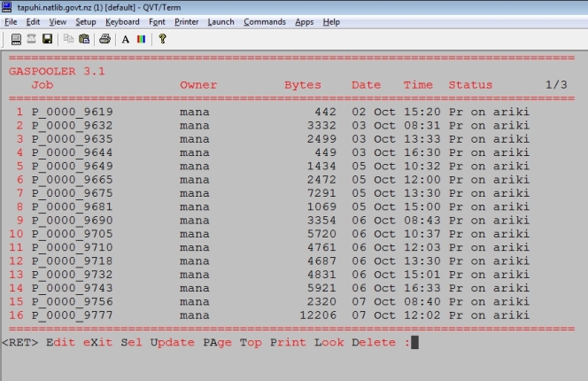Image resolution: width=588 pixels, height=381 pixels.
Task: Click the Delete command in prompt line
Action: 374,342
